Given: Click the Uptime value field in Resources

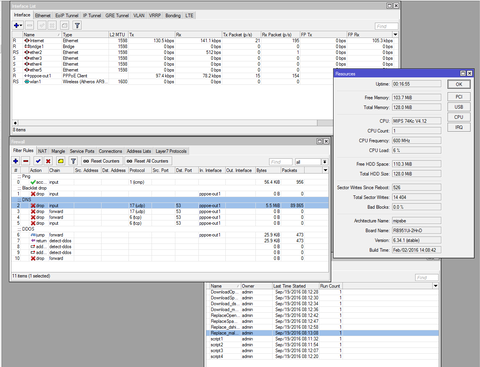Looking at the screenshot, I should 417,84.
